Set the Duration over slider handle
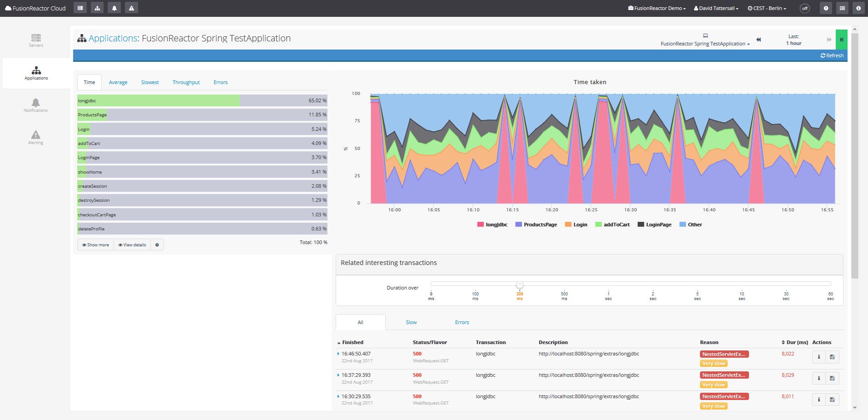 [x=520, y=285]
